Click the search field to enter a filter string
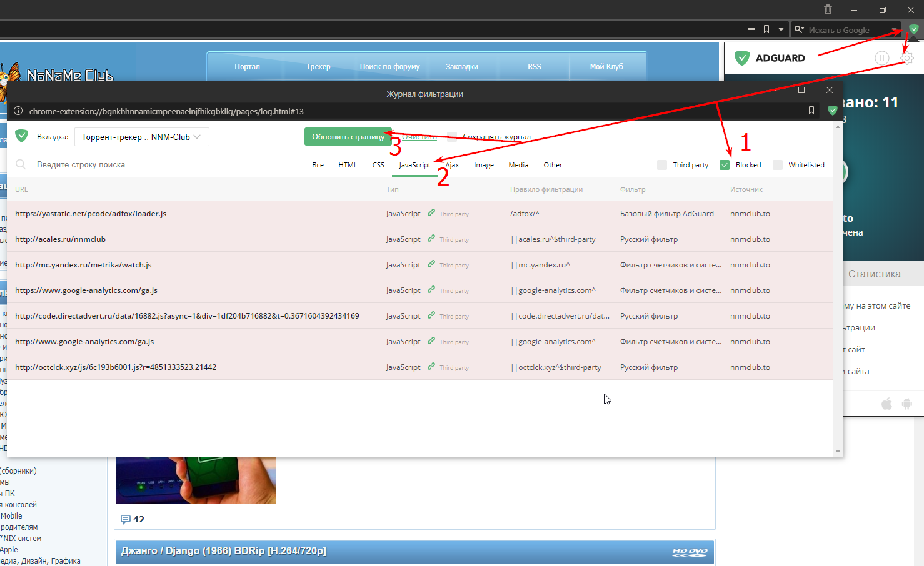Screen dimensions: 924x566 point(125,164)
